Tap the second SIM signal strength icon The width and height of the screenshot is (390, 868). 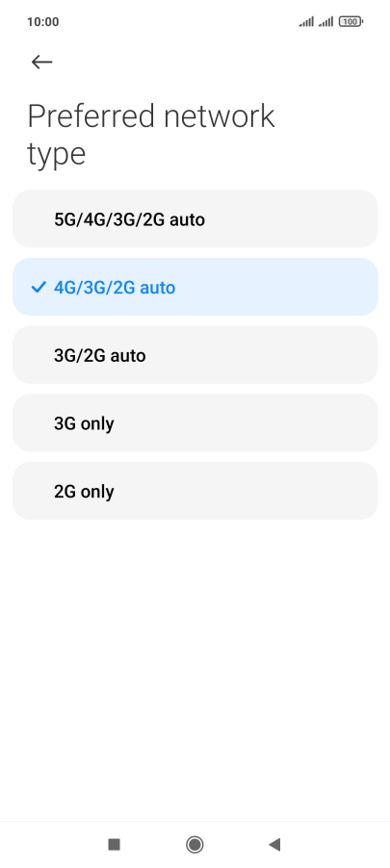tap(325, 21)
